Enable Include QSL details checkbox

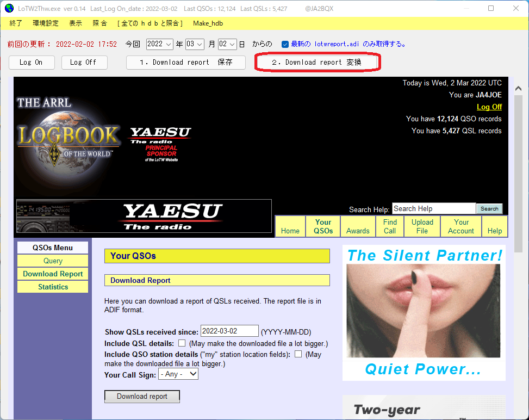[182, 343]
